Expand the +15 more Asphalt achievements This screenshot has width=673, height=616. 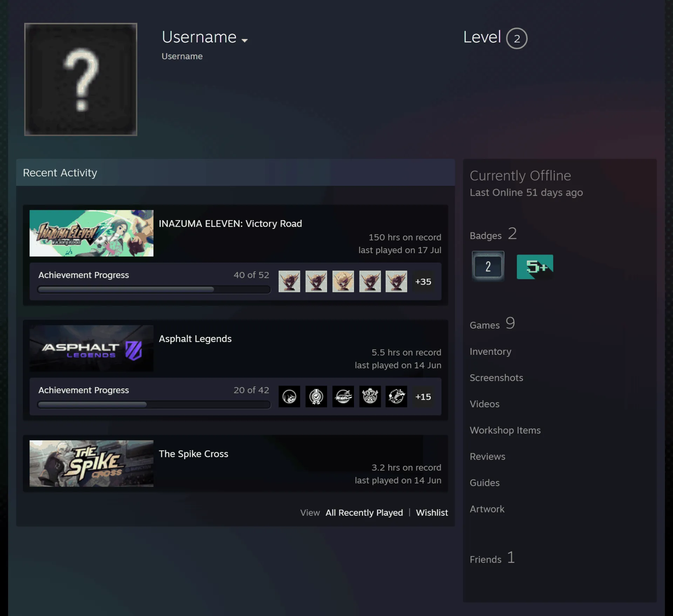[423, 397]
